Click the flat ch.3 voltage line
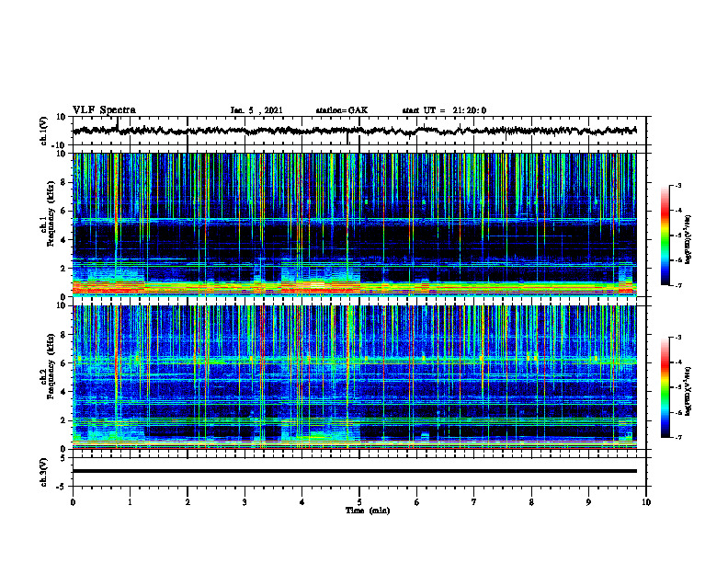The width and height of the screenshot is (728, 563). coord(355,471)
